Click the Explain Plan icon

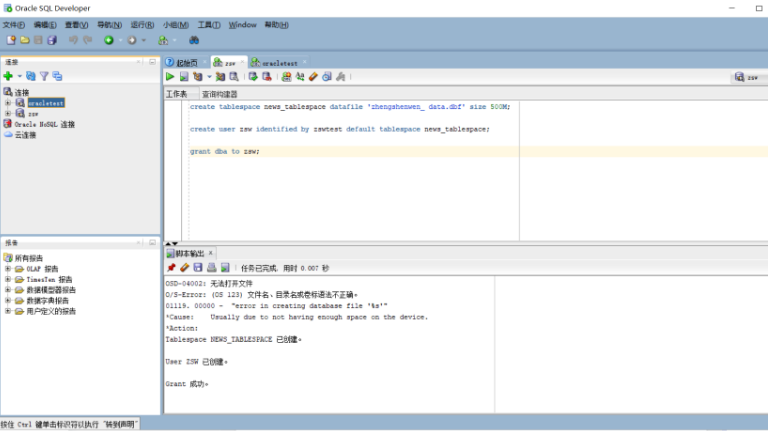click(x=197, y=76)
